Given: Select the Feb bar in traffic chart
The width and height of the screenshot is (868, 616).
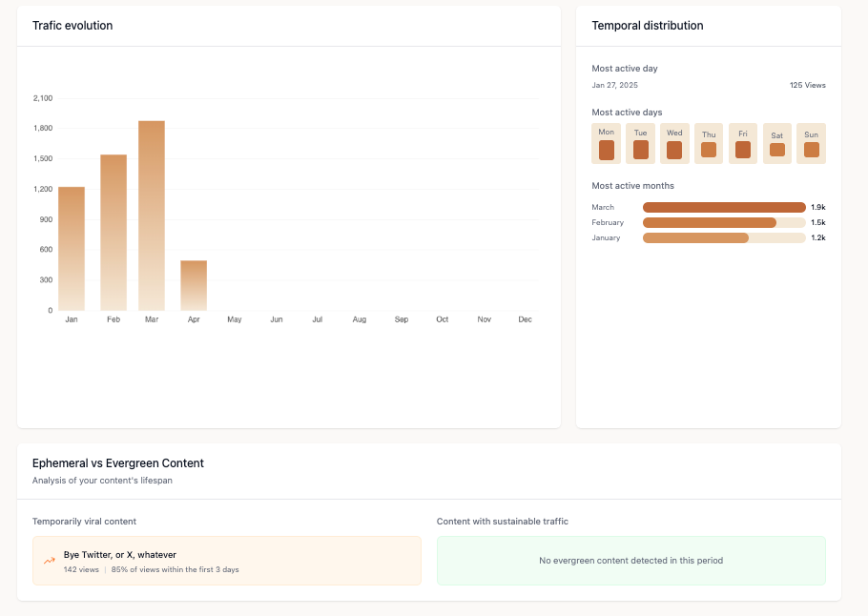Looking at the screenshot, I should pos(114,232).
